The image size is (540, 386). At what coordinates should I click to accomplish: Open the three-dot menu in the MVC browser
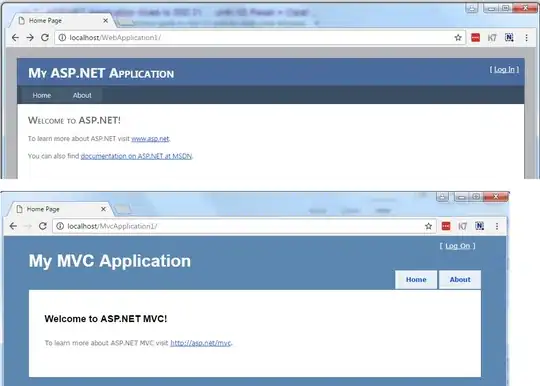497,226
